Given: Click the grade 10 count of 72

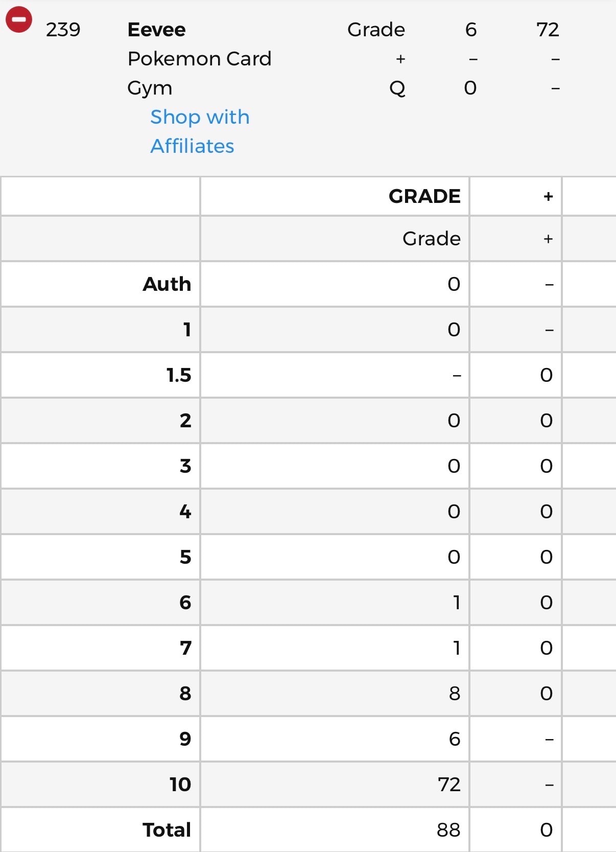Looking at the screenshot, I should pos(449,784).
